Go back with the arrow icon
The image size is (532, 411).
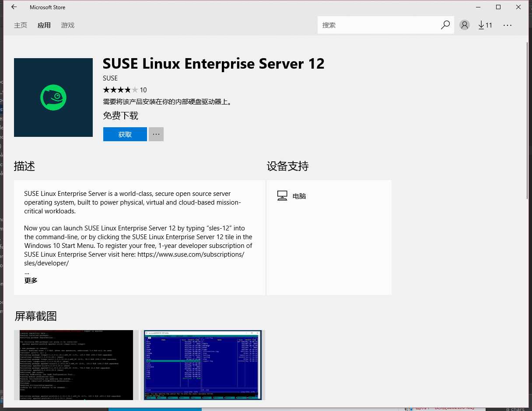pos(14,7)
